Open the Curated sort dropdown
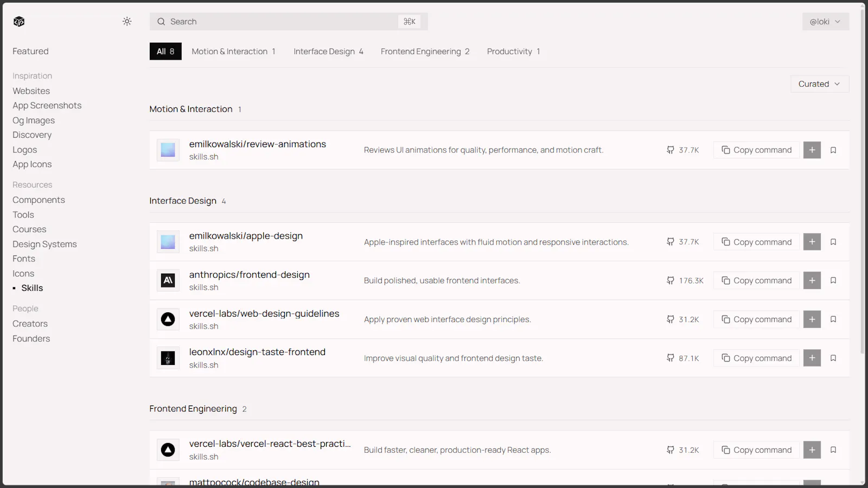Image resolution: width=868 pixels, height=488 pixels. coord(820,84)
